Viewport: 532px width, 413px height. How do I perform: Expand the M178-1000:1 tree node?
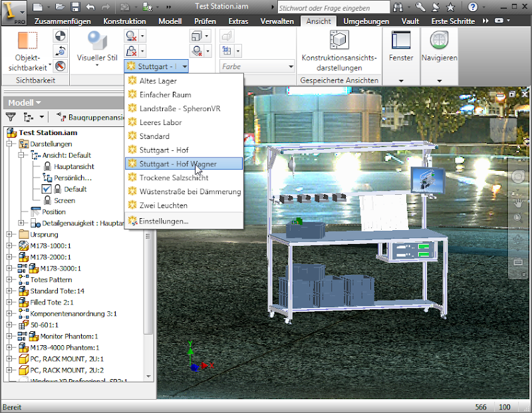pyautogui.click(x=9, y=245)
